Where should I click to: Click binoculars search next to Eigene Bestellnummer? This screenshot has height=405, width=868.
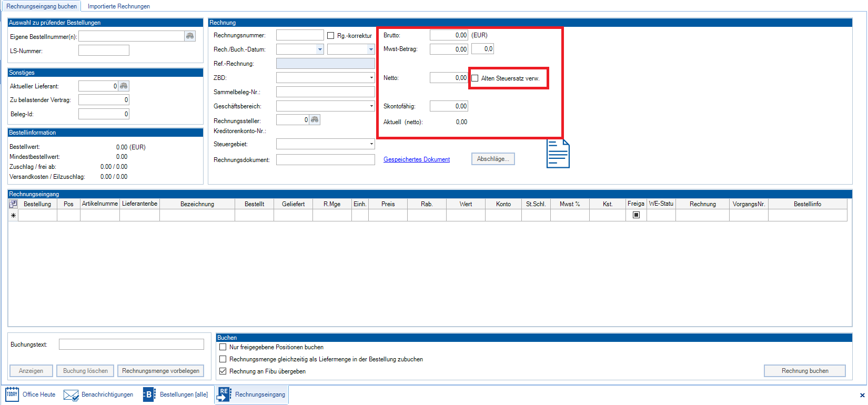coord(190,36)
